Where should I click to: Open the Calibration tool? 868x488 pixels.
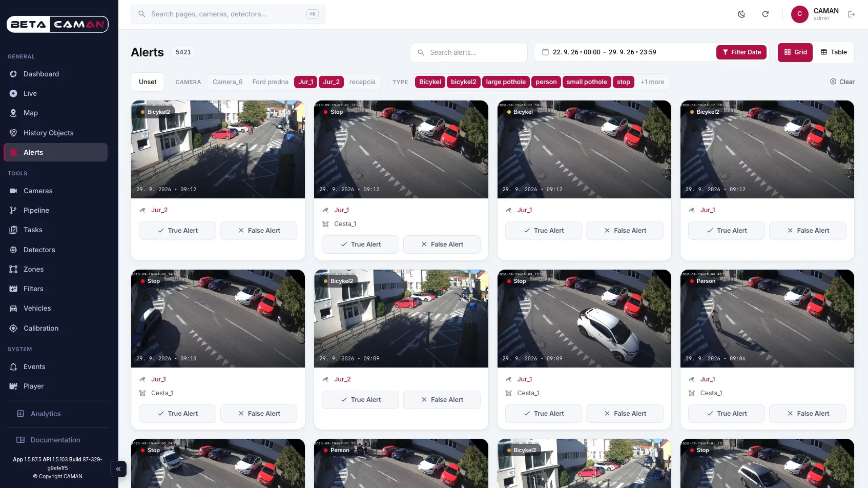click(x=56, y=328)
